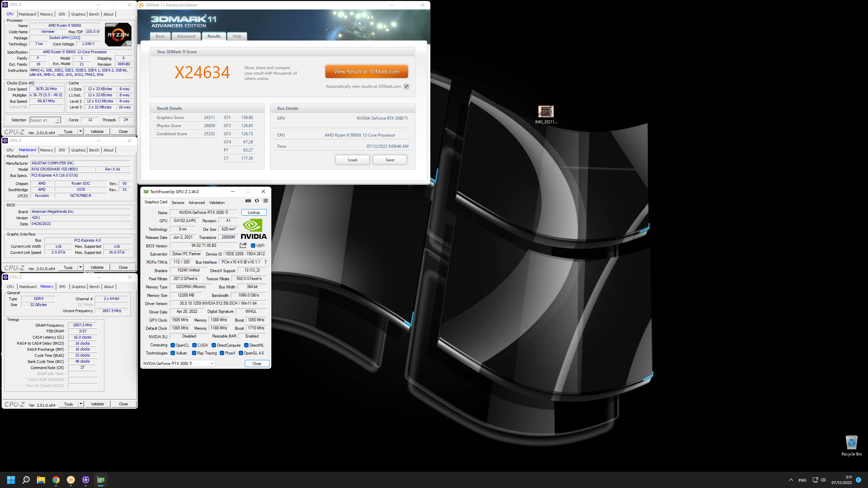Toggle Vulkan checkbox
The image size is (868, 488).
[x=173, y=353]
